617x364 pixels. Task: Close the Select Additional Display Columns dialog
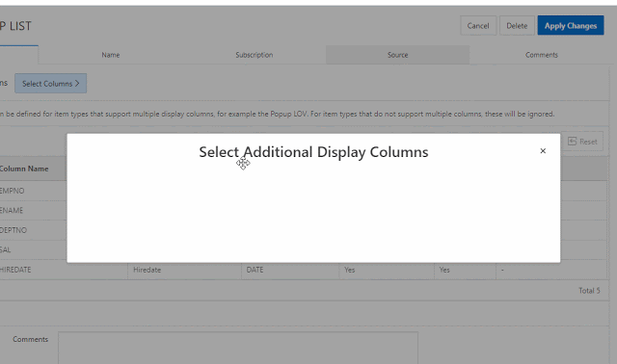pos(543,151)
